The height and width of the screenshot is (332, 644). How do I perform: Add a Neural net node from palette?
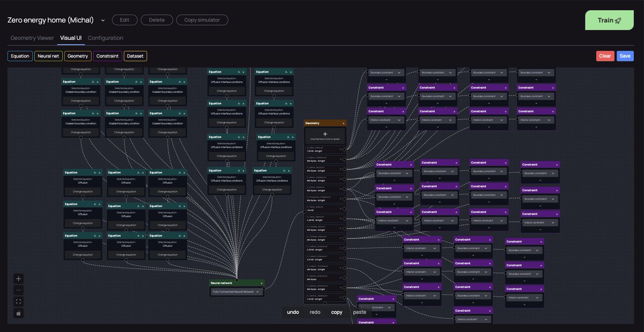click(x=48, y=56)
